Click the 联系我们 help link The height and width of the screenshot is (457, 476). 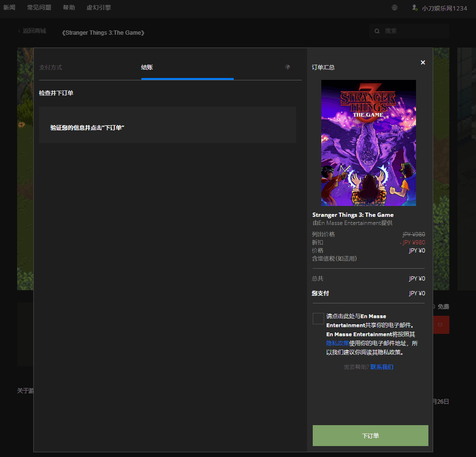pyautogui.click(x=382, y=367)
